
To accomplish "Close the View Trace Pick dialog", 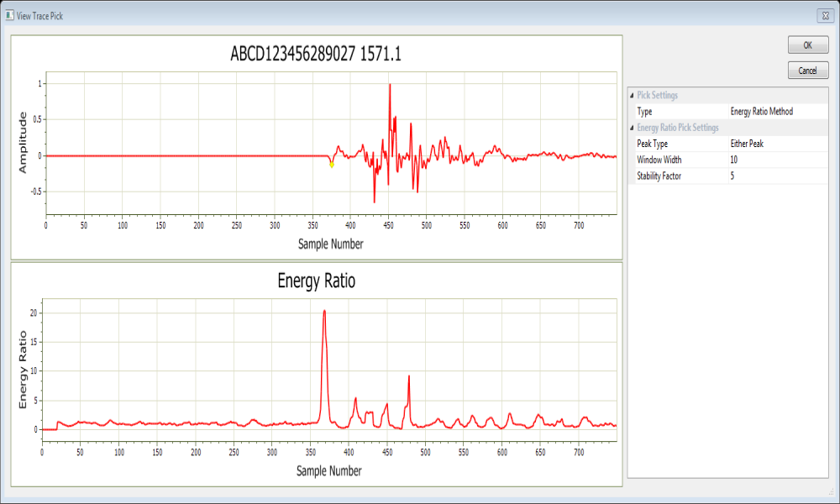I will coord(824,16).
